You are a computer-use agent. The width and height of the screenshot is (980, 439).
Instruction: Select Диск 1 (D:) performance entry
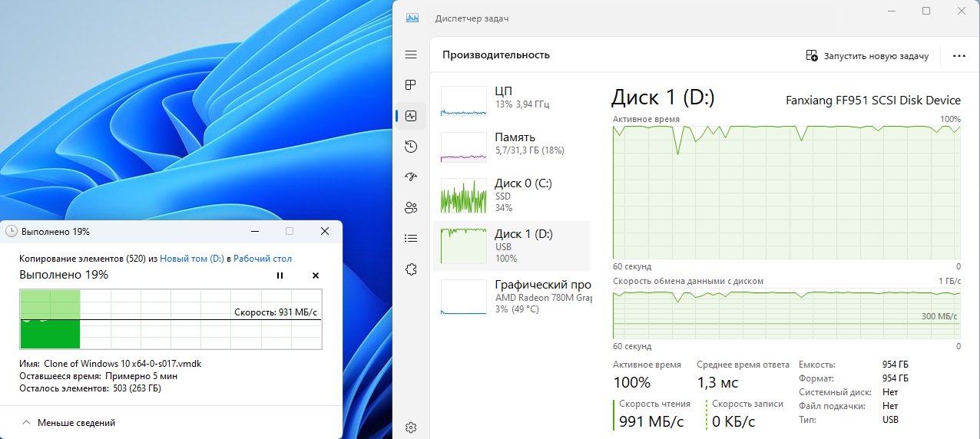point(512,246)
